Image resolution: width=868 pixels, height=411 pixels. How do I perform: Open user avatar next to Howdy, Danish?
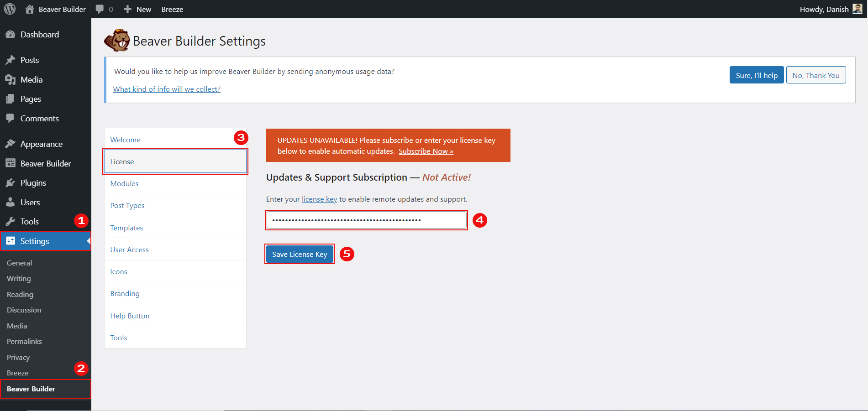click(x=857, y=9)
